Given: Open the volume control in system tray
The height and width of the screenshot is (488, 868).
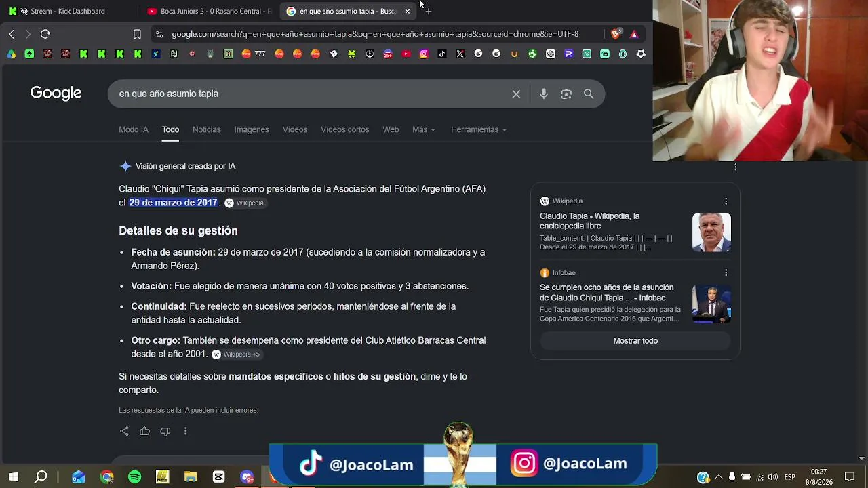Looking at the screenshot, I should (773, 477).
